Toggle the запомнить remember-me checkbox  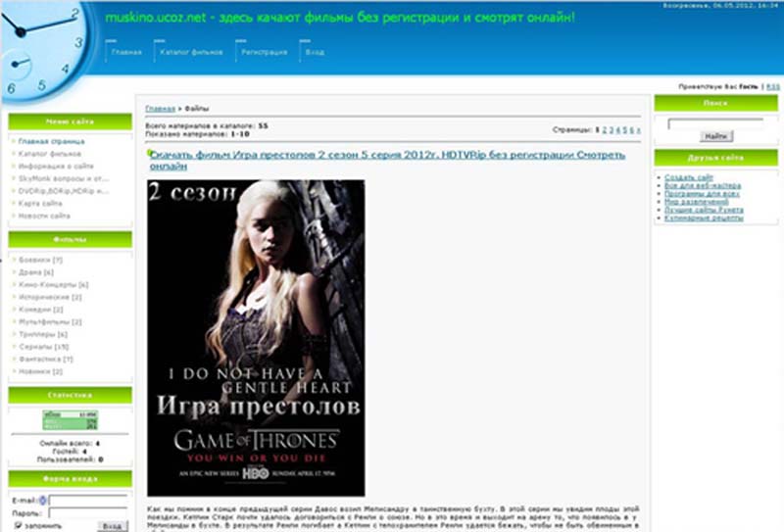coord(18,525)
